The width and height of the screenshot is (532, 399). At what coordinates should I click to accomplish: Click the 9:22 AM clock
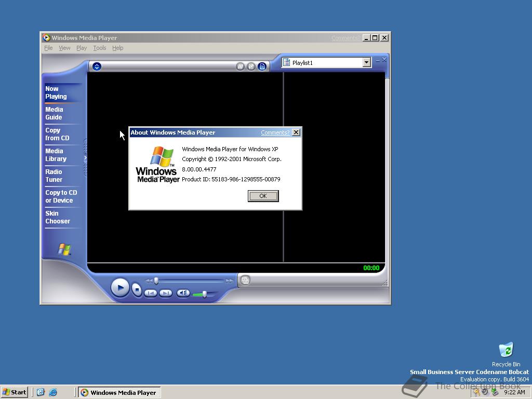pyautogui.click(x=514, y=392)
